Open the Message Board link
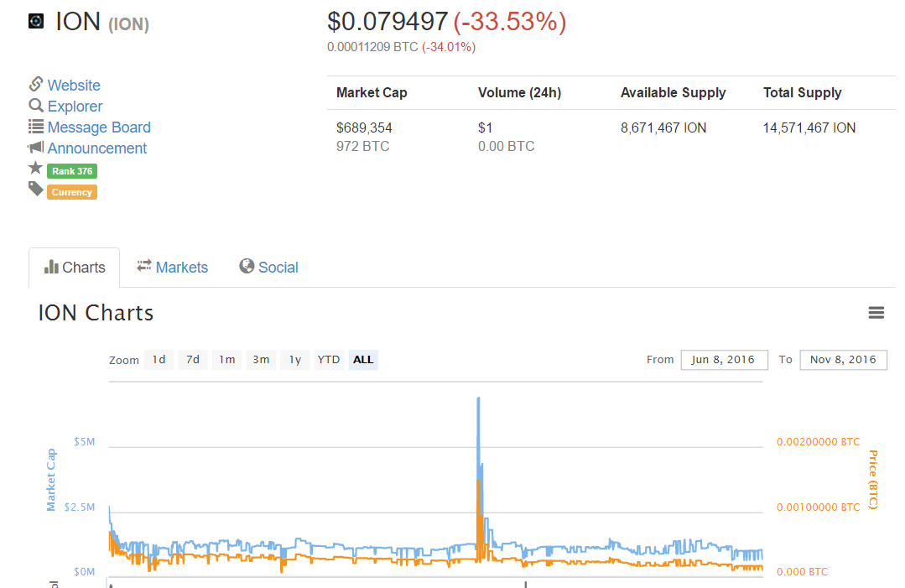The height and width of the screenshot is (588, 905). pyautogui.click(x=99, y=127)
